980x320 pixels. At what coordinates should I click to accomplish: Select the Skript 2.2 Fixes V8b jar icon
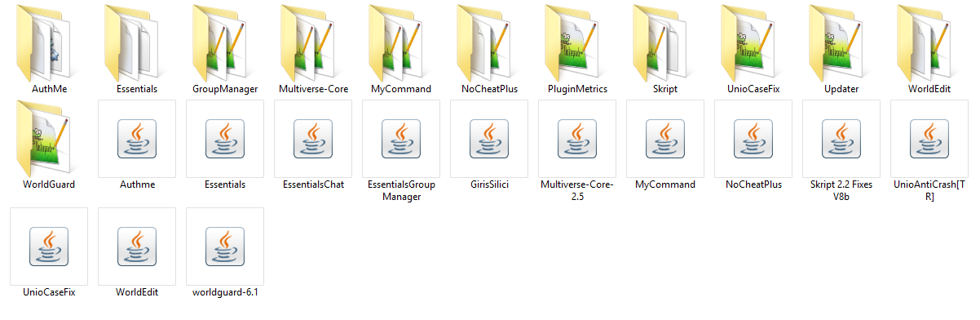[x=841, y=138]
